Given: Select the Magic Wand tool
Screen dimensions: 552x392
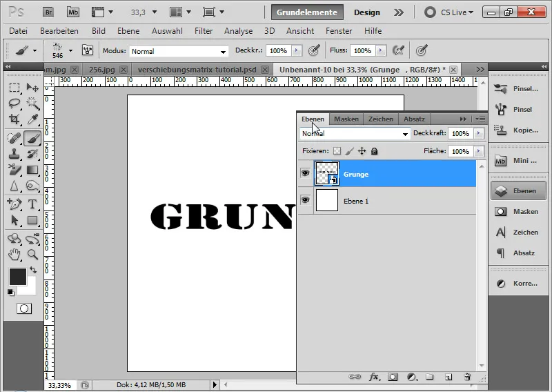Looking at the screenshot, I should (x=32, y=104).
